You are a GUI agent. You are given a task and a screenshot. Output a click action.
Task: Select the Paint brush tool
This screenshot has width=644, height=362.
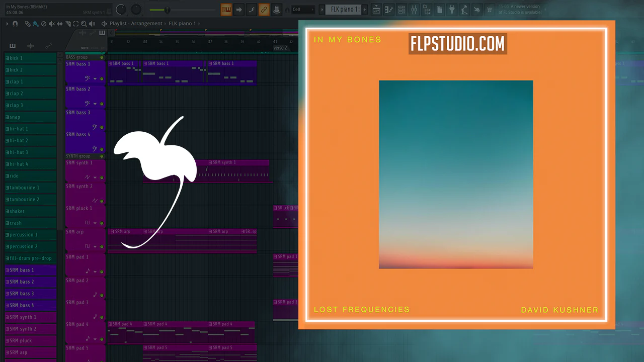(35, 24)
